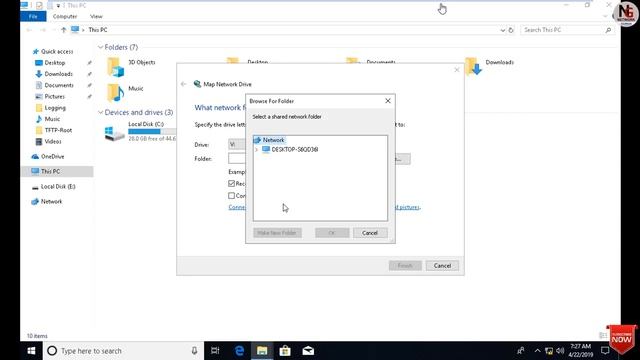The image size is (640, 360).
Task: Collapse the Folders (7) group
Action: coord(100,47)
